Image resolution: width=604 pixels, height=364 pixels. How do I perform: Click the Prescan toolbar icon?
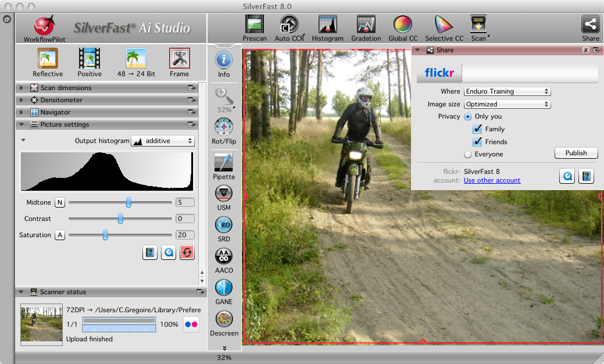coord(255,27)
